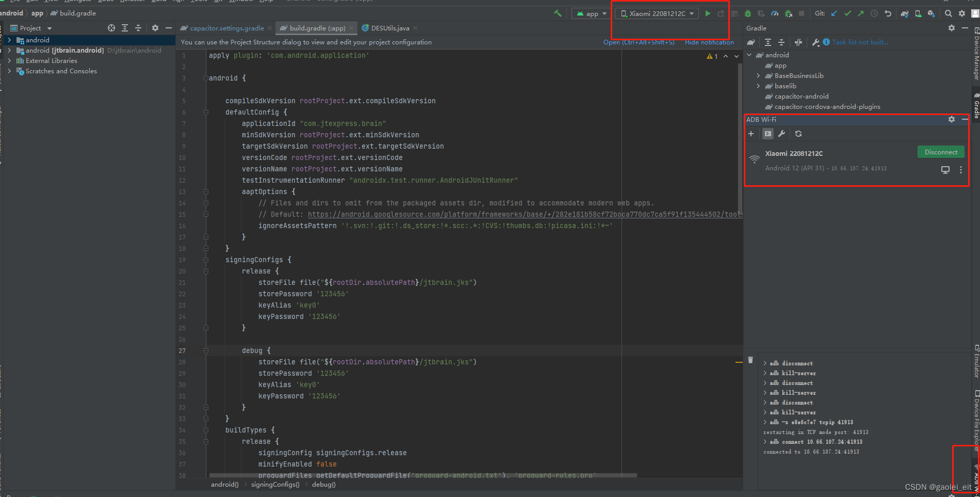Click signingConfigs{} breadcrumb
This screenshot has height=497, width=980.
coord(275,485)
